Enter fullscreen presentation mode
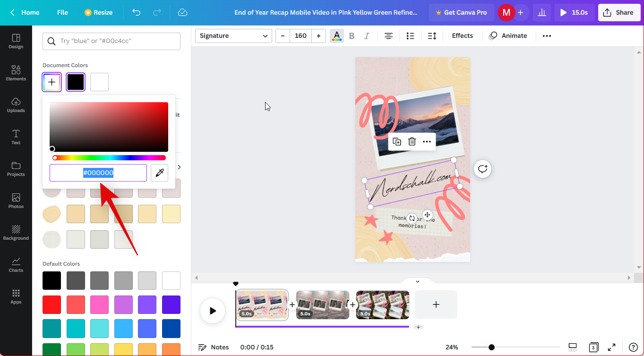 [611, 347]
